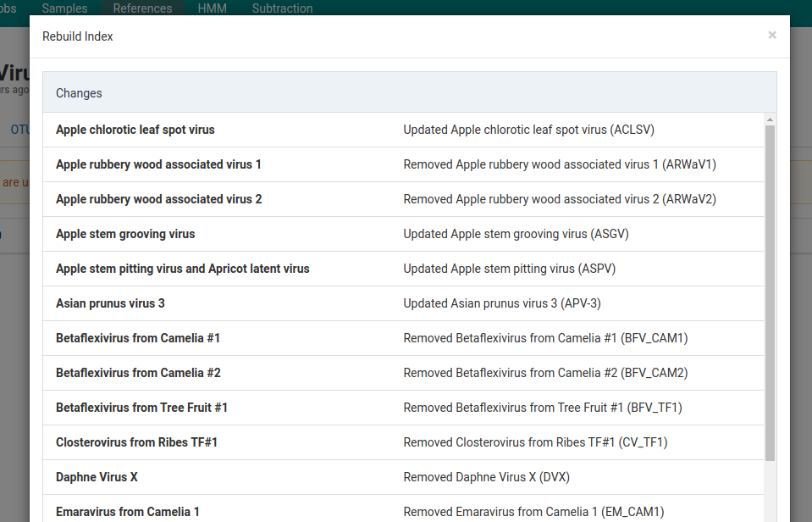This screenshot has height=522, width=812.
Task: Close the Rebuild Index dialog
Action: (x=771, y=35)
